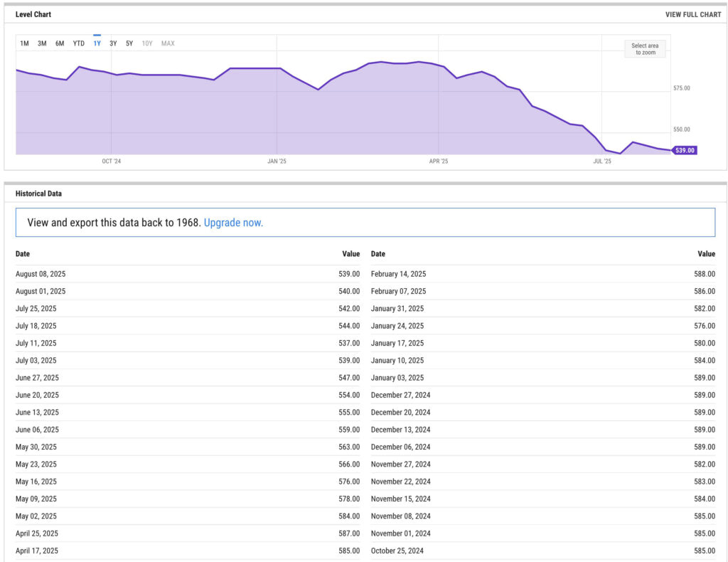Click the left Date column header
728x562 pixels.
click(22, 253)
